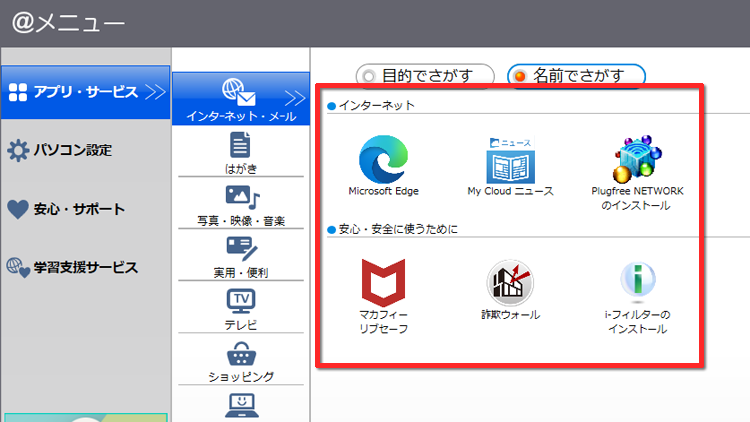Open Microsoft Edge app icon
The width and height of the screenshot is (750, 422).
coord(383,159)
